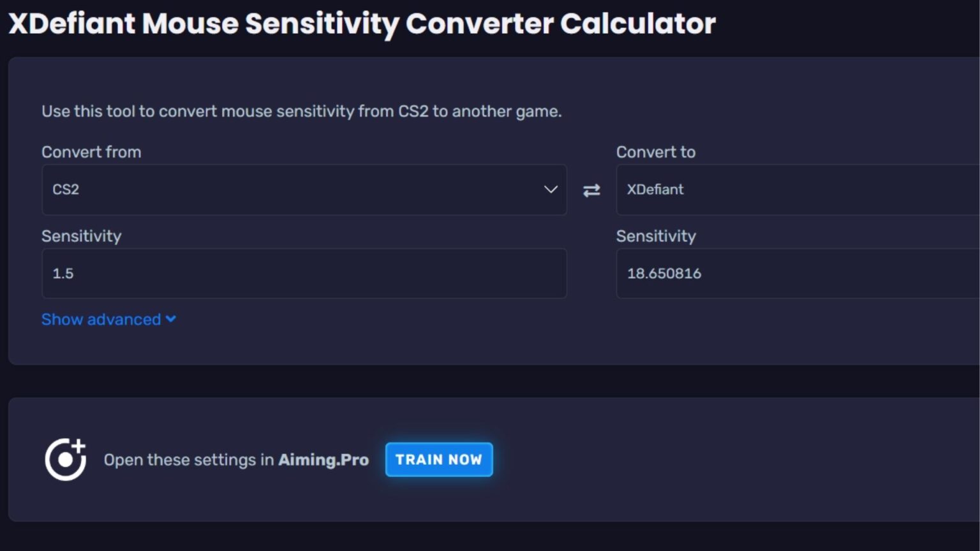Click the swap conversion direction arrows icon

pyautogui.click(x=591, y=190)
